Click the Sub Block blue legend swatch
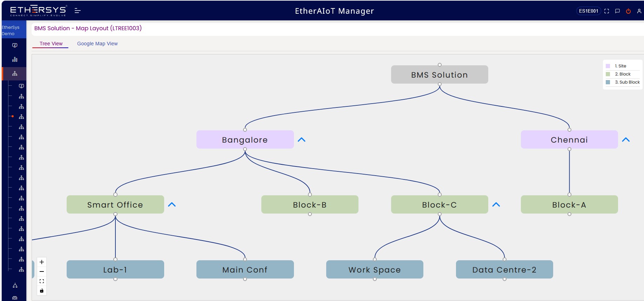Viewport: 644px width, 301px height. coord(608,82)
